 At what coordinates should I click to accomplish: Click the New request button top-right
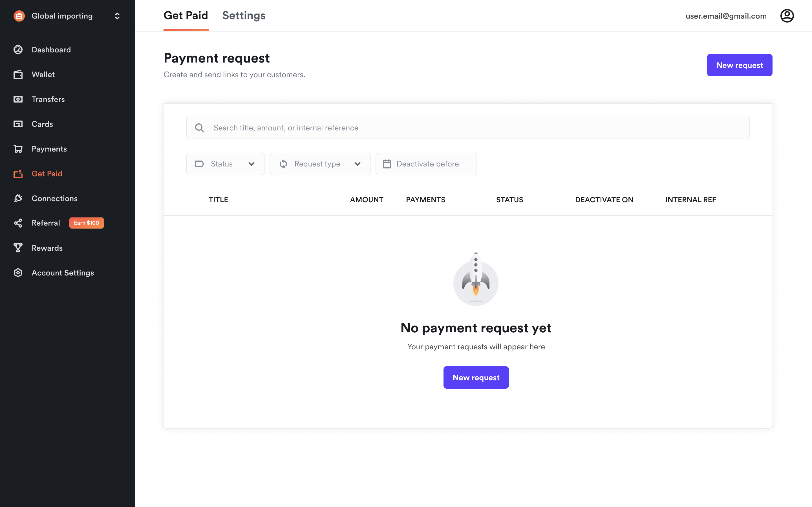[740, 65]
